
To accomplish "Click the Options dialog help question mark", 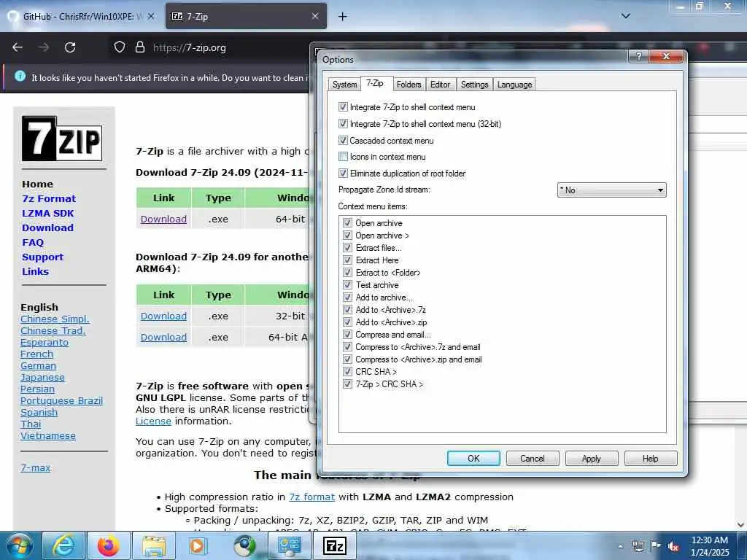I will pyautogui.click(x=639, y=56).
